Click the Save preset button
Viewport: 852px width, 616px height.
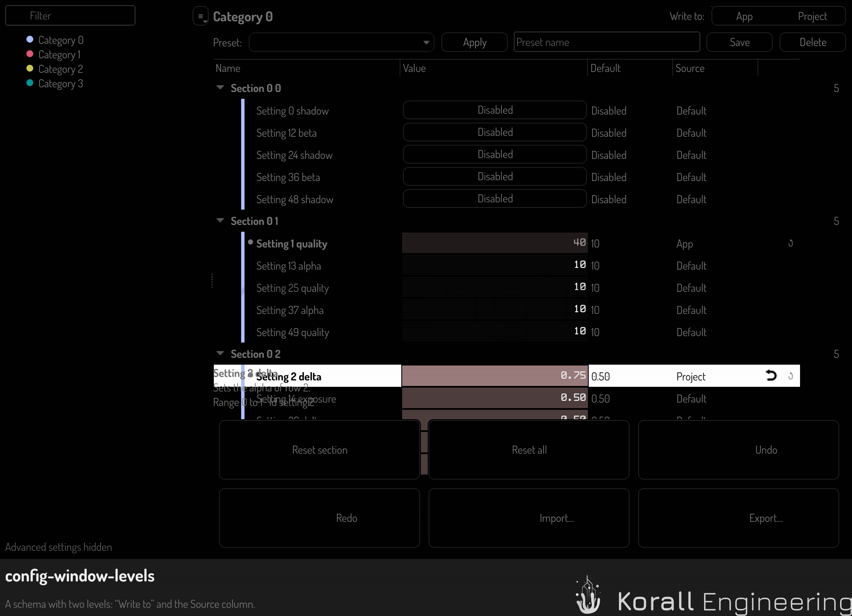740,42
